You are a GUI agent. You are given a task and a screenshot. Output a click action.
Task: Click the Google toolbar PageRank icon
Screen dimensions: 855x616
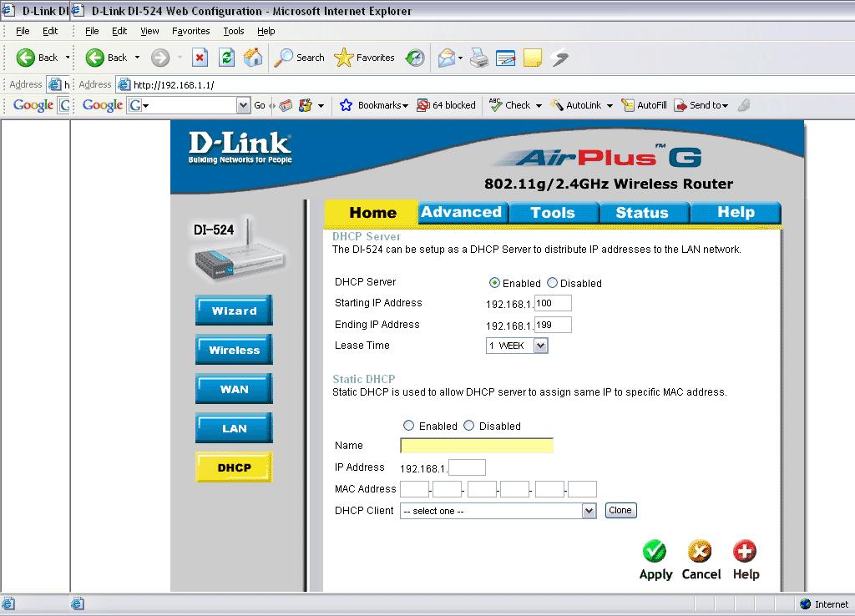point(306,105)
